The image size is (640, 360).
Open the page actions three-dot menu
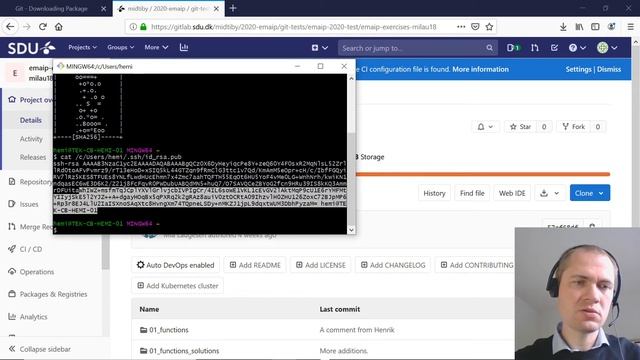click(461, 27)
